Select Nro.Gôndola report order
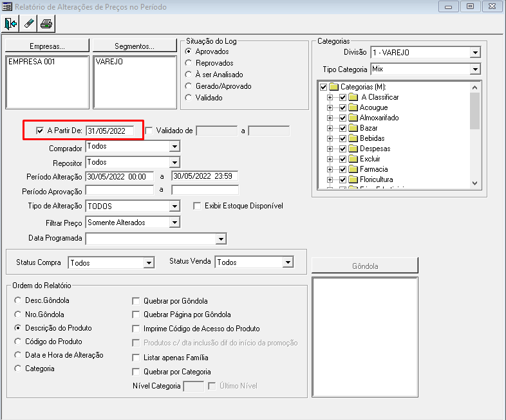This screenshot has height=420, width=506. pyautogui.click(x=18, y=315)
